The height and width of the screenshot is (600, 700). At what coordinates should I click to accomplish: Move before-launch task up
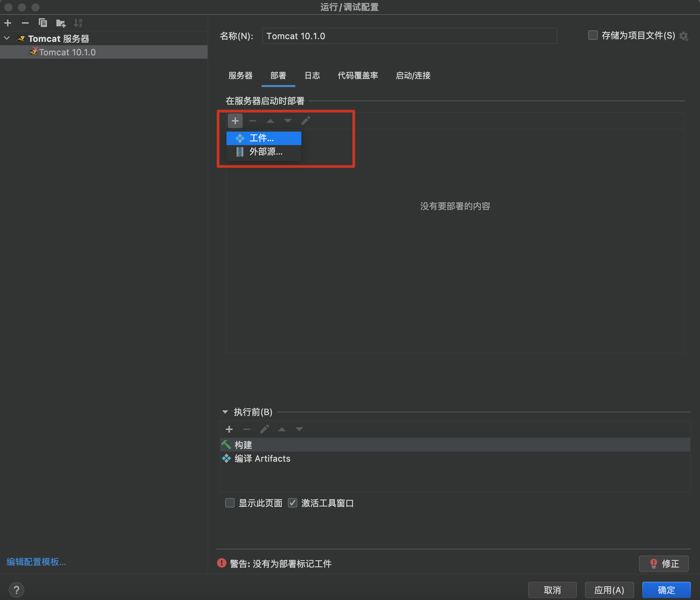tap(282, 429)
